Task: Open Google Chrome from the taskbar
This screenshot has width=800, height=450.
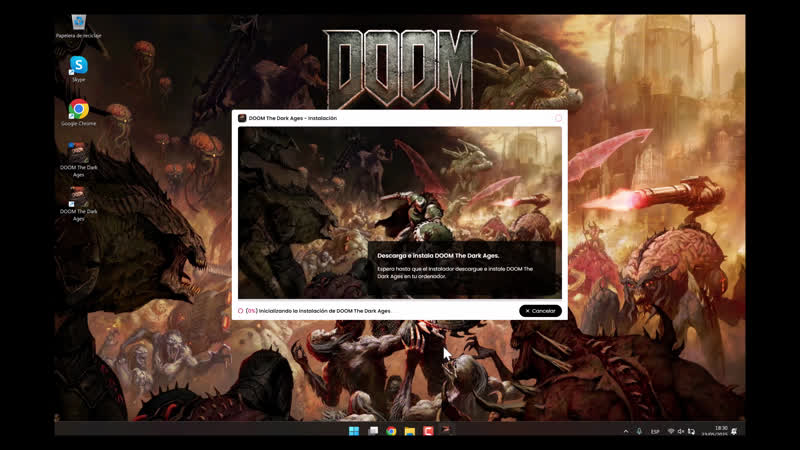Action: tap(391, 431)
